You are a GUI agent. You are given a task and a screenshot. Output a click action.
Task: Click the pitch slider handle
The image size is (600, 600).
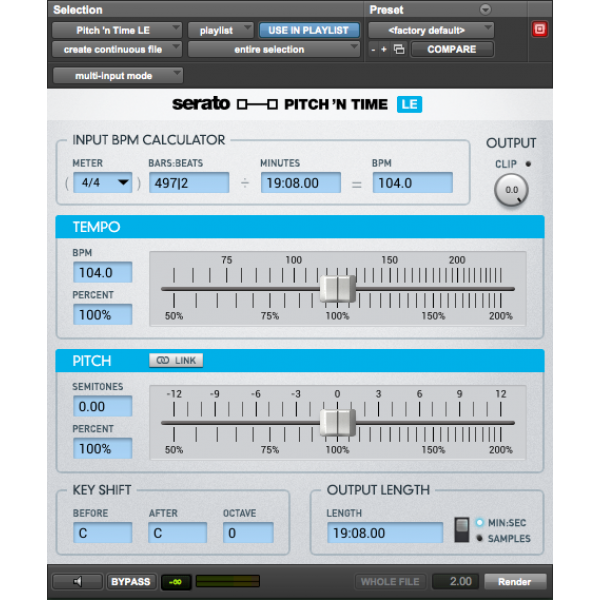[x=338, y=423]
